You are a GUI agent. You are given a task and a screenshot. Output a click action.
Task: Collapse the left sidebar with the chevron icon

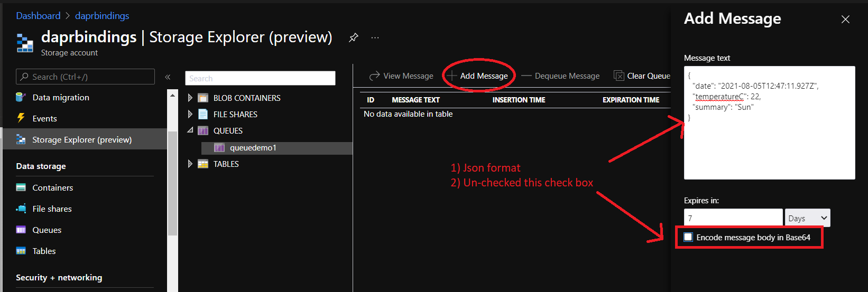(168, 77)
